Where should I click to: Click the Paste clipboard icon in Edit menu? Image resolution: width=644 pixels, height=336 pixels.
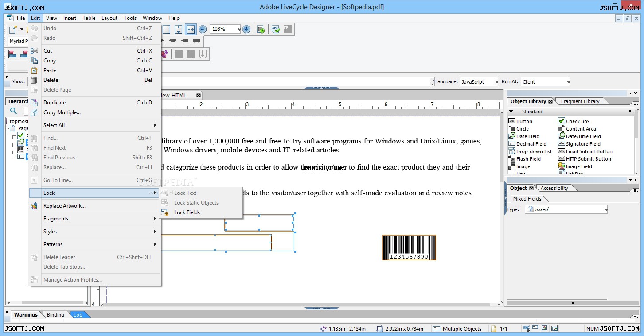pos(34,70)
